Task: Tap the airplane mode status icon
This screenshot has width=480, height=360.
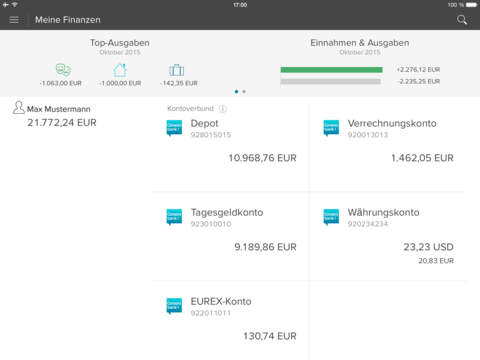Action: tap(5, 5)
